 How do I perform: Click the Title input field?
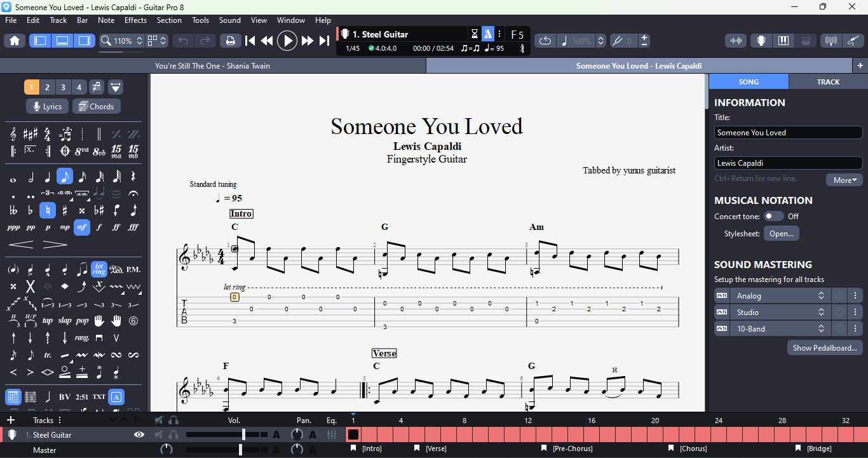tap(788, 133)
